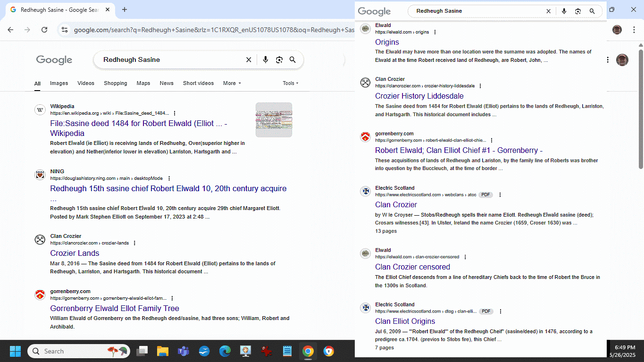Expand the Tools dropdown
The width and height of the screenshot is (644, 362).
click(x=290, y=83)
